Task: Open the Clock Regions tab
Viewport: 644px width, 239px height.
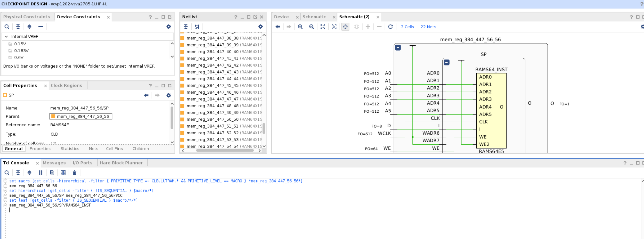Action: [x=66, y=86]
